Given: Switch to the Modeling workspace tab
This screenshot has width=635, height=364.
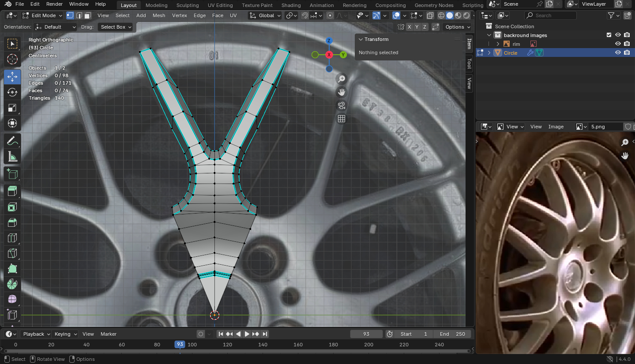Looking at the screenshot, I should [157, 5].
